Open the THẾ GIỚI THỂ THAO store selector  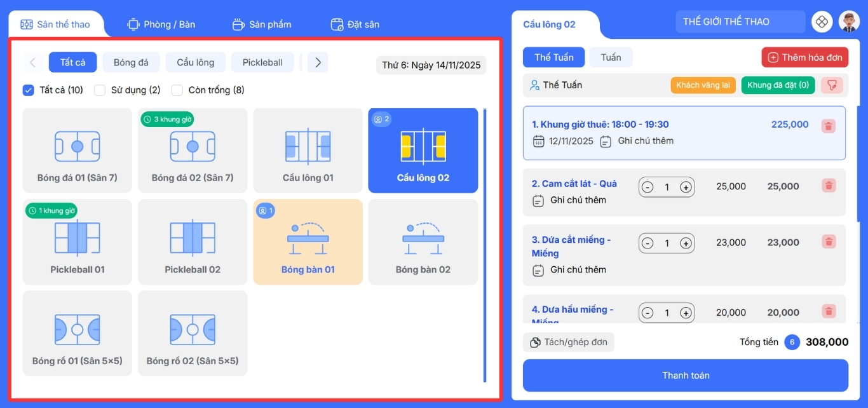pos(740,22)
